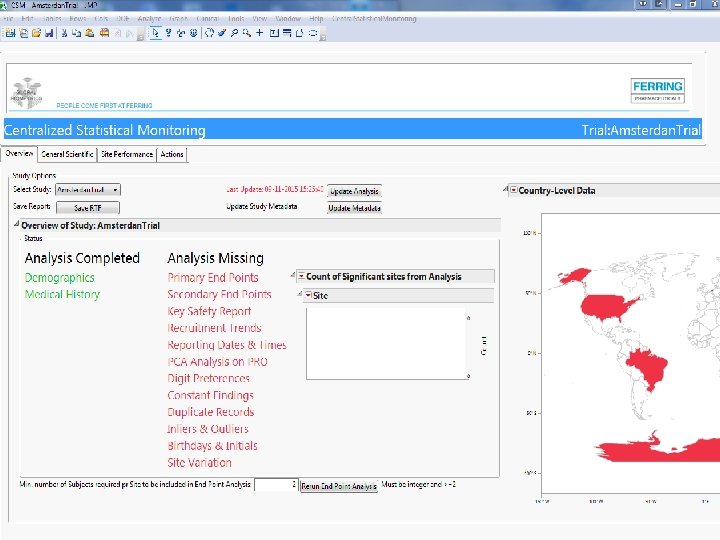Select the Arrow cursor tool

click(x=156, y=33)
